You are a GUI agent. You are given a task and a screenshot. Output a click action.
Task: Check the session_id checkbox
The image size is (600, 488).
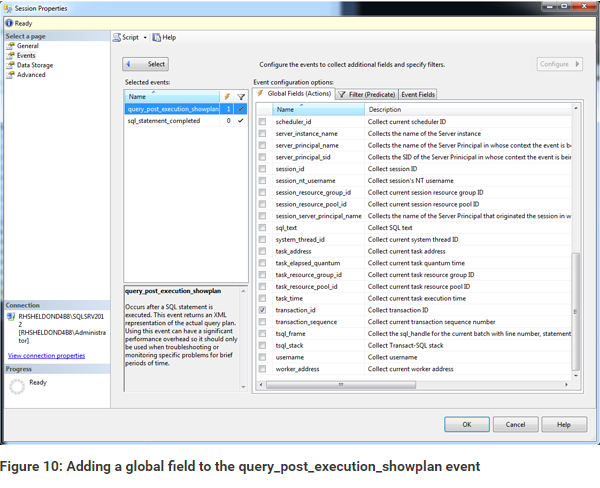(262, 169)
